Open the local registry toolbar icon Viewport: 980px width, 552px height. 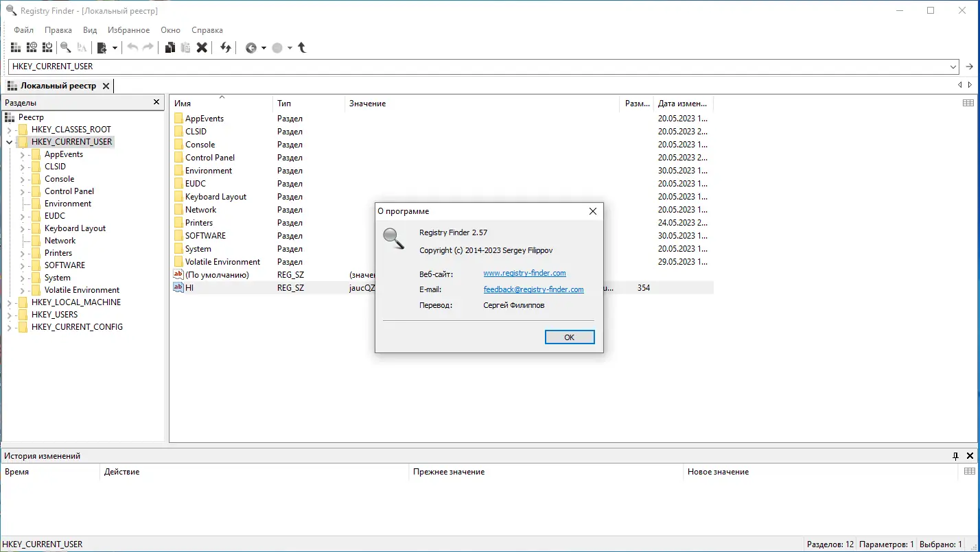tap(16, 47)
